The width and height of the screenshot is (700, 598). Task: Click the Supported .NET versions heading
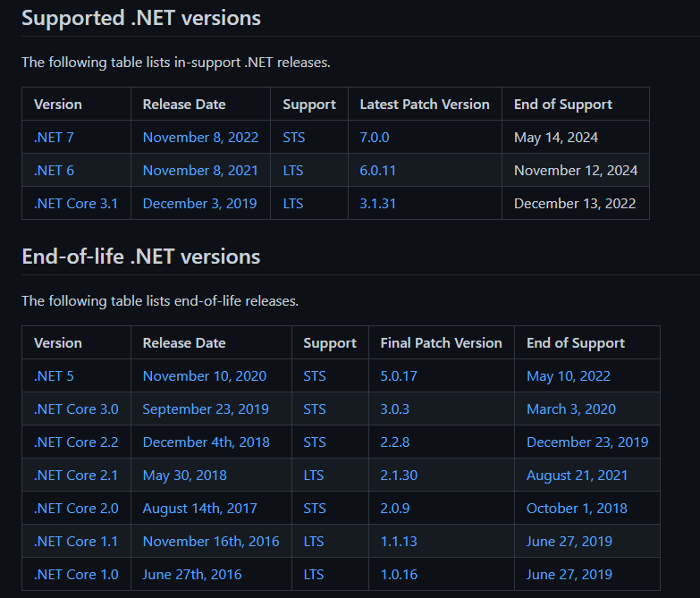[x=141, y=18]
